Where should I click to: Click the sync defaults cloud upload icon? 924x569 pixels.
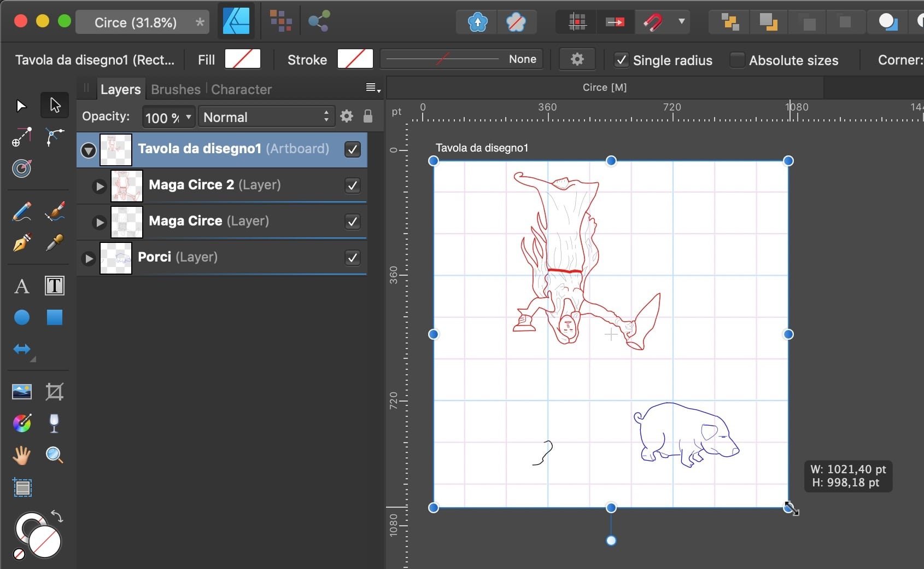point(478,22)
